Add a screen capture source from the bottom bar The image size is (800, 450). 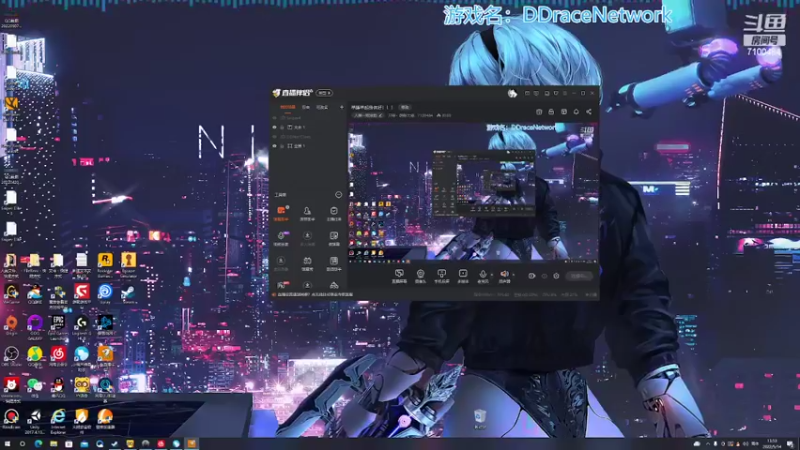point(399,276)
